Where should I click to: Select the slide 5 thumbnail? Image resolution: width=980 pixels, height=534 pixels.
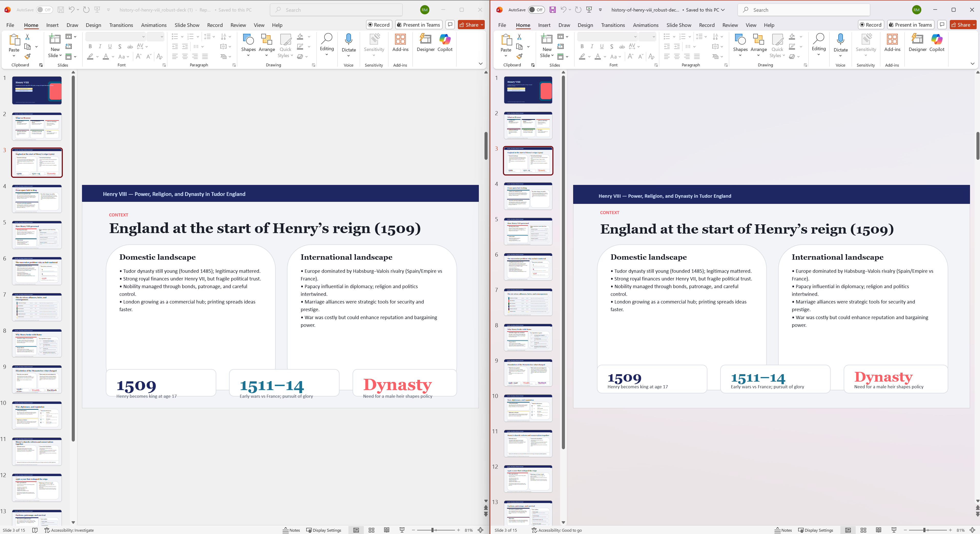[37, 235]
